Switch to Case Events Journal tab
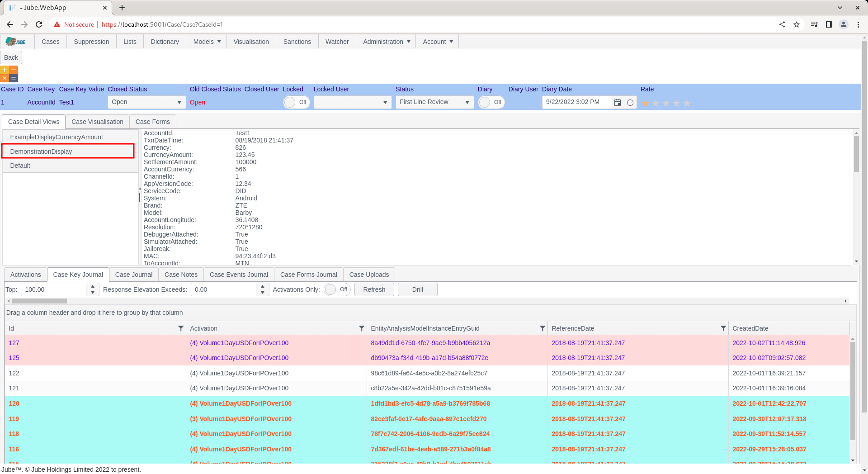This screenshot has height=474, width=868. click(239, 275)
